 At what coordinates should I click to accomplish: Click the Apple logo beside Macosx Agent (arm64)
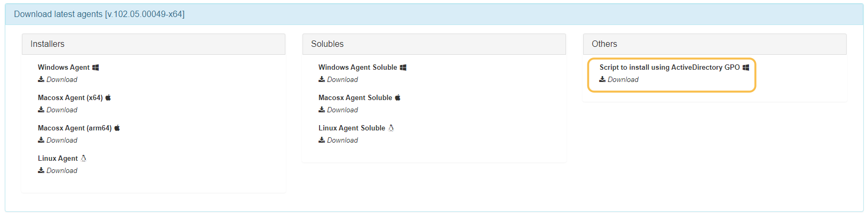point(117,128)
